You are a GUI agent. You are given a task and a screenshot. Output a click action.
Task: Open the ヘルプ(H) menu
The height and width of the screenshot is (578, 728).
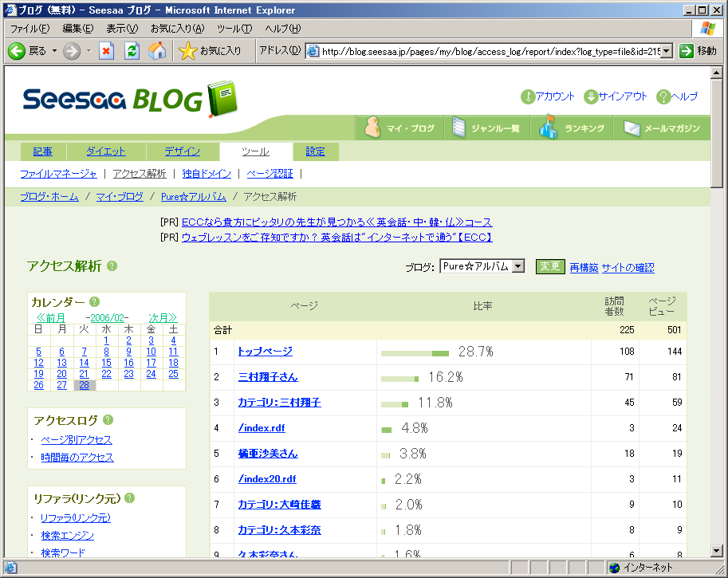point(283,29)
